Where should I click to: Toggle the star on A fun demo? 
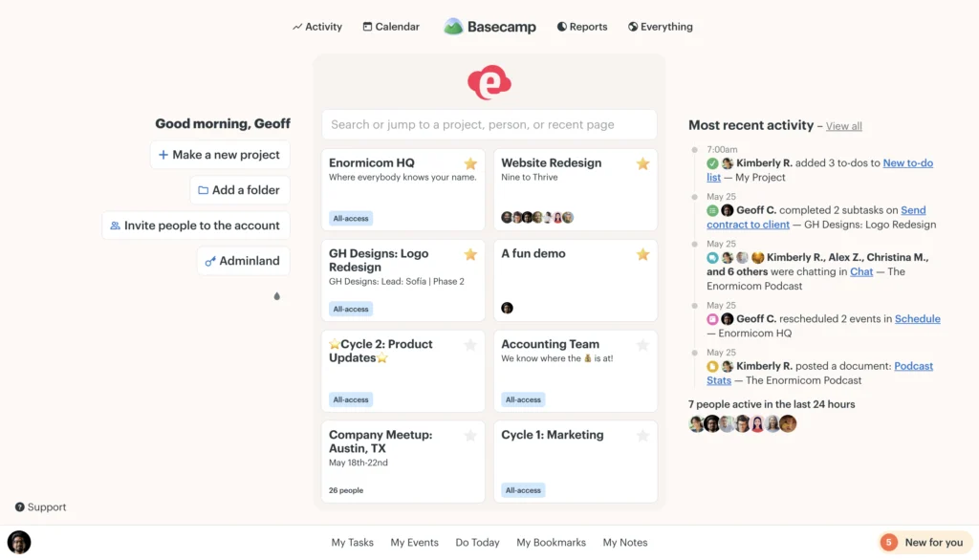[642, 254]
